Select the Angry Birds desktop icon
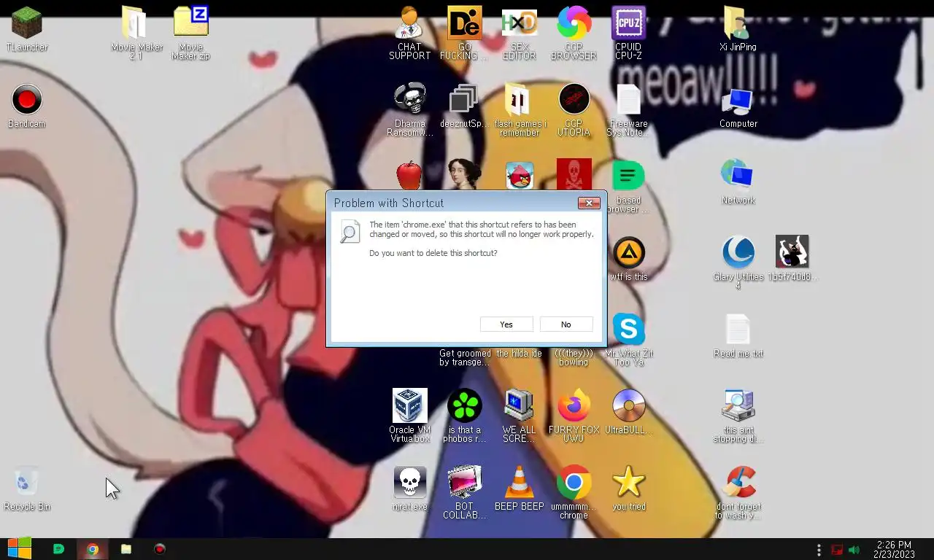The width and height of the screenshot is (934, 560). pos(520,176)
